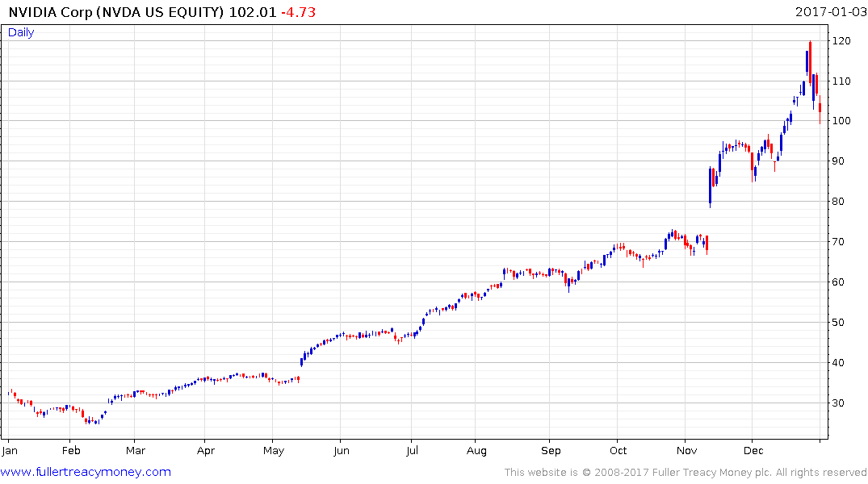Screen dimensions: 868x484
Task: Click the Fuller Treacy Money copyright notice
Action: tap(686, 473)
